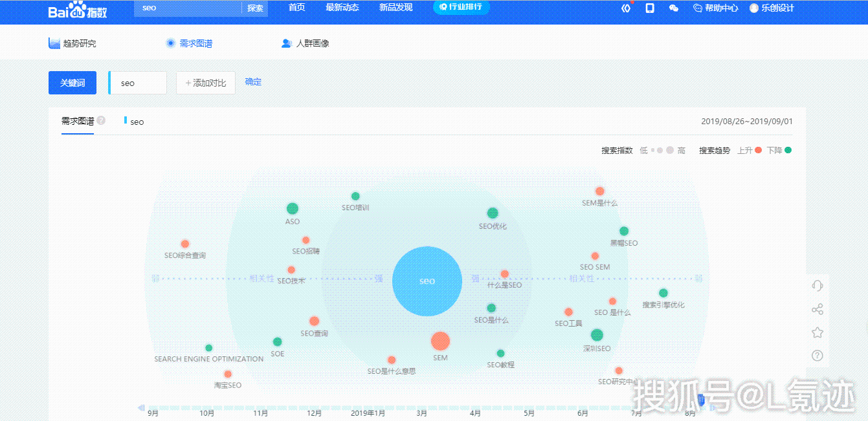This screenshot has height=421, width=868.
Task: Click the red SEO招聘 bubble
Action: click(x=306, y=240)
